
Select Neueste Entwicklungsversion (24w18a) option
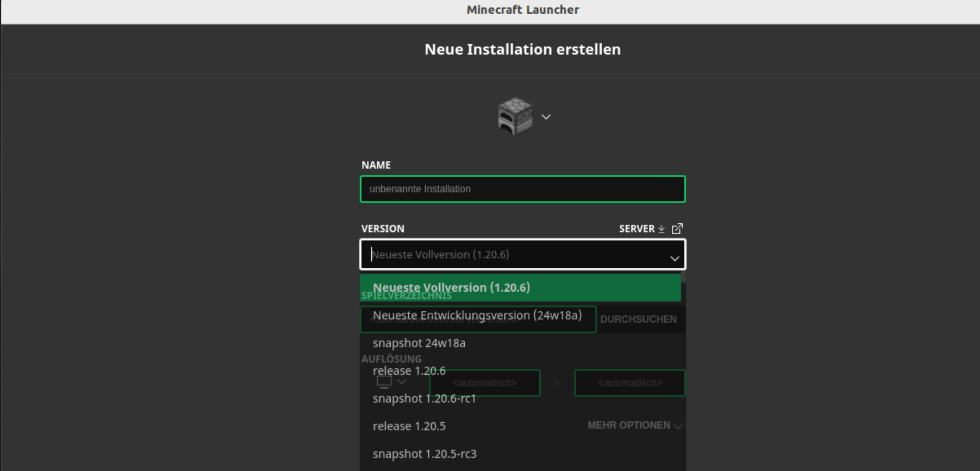[520, 315]
